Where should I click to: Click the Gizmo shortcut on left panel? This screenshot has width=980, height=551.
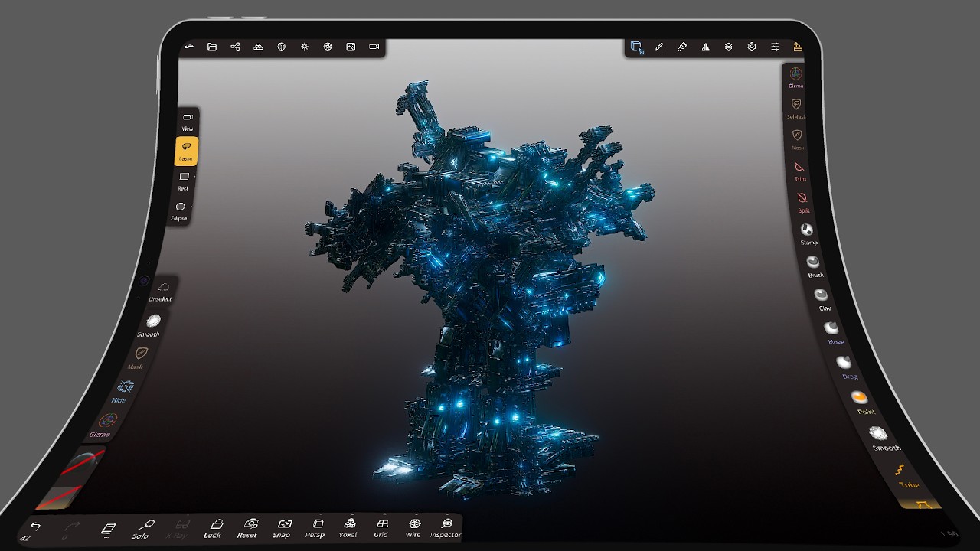(103, 424)
